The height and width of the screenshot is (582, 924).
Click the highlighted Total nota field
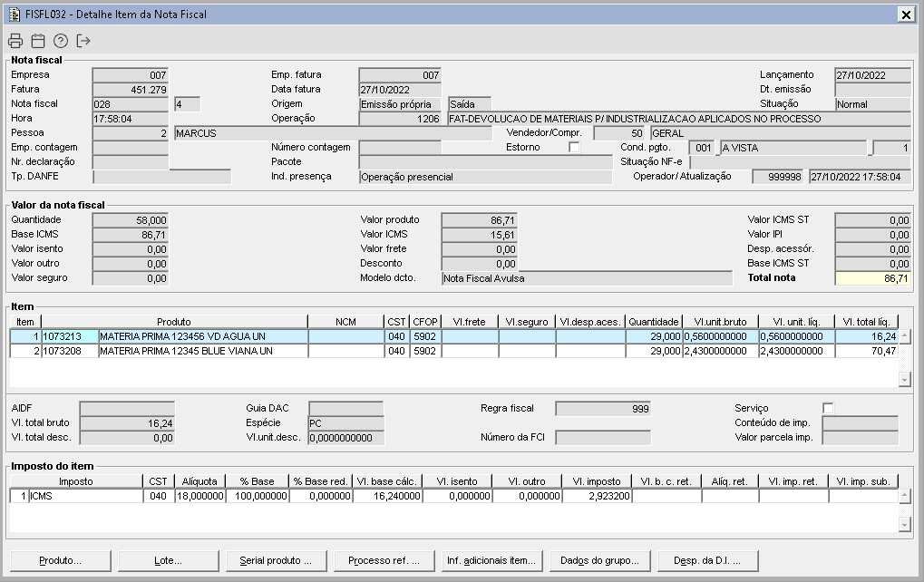point(872,278)
